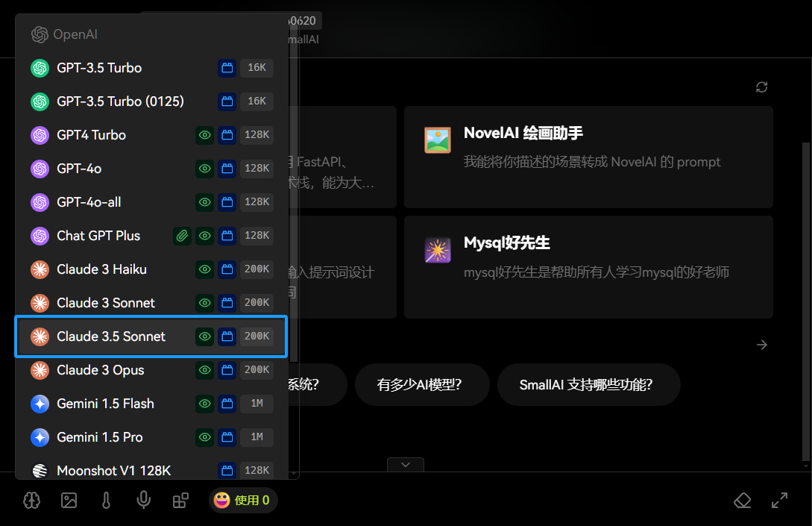Viewport: 812px width, 526px height.
Task: Choose Chat GPT Plus from the list
Action: tap(151, 236)
